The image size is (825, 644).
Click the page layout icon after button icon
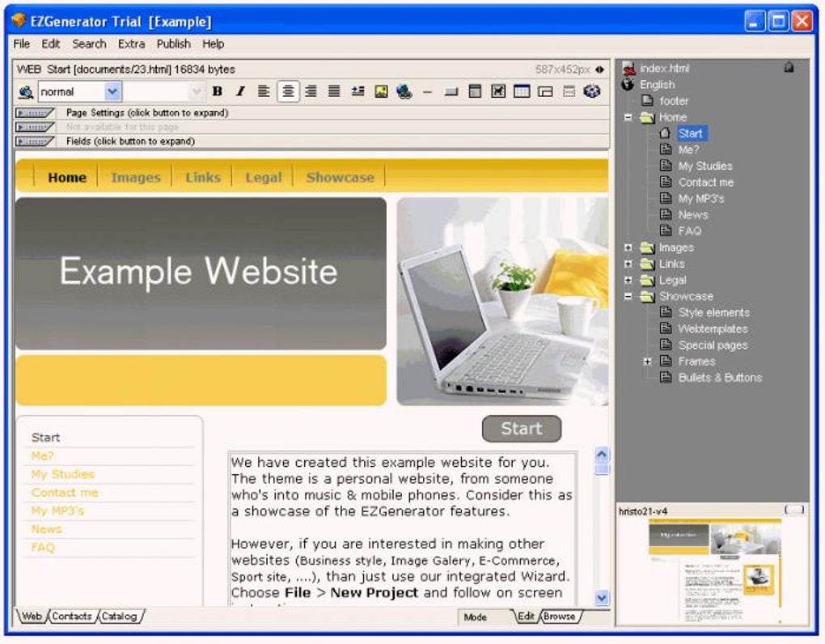(x=475, y=91)
